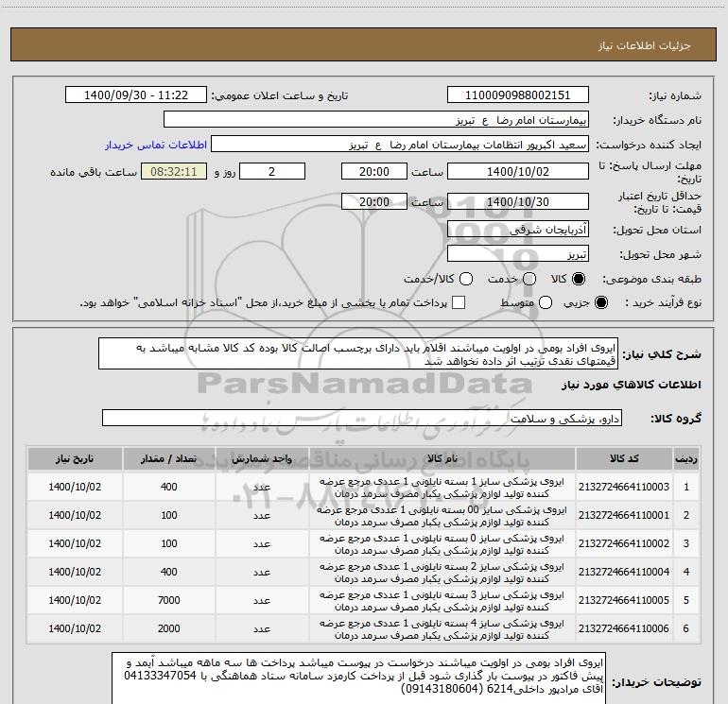Click quantity 100 in row 2
Screen dimensions: 728x704
(169, 515)
